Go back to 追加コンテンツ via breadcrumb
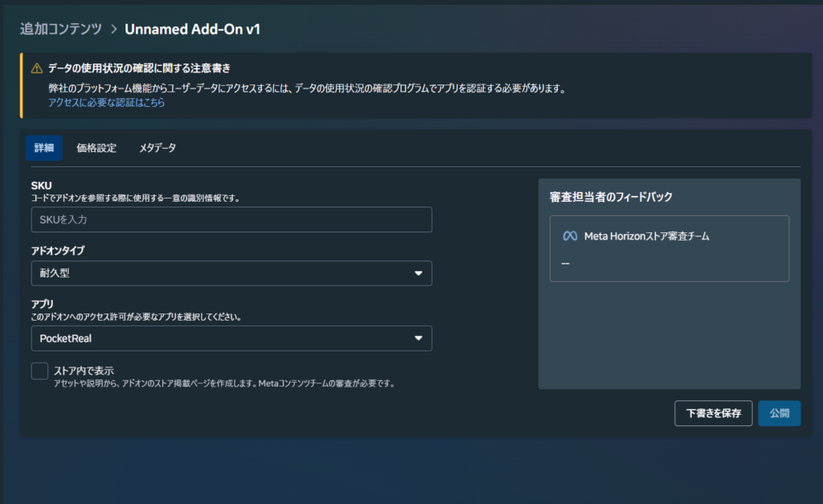The height and width of the screenshot is (504, 823). click(61, 30)
